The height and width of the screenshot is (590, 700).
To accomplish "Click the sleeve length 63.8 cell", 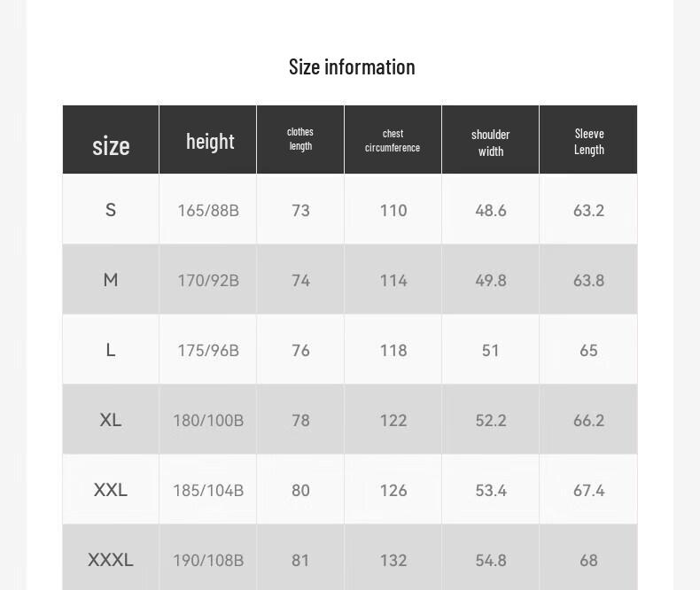I will [x=588, y=280].
